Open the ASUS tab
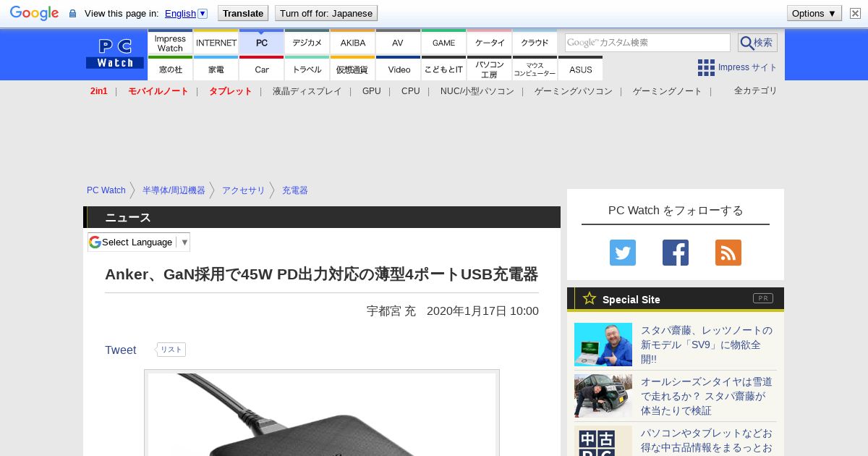 point(580,69)
